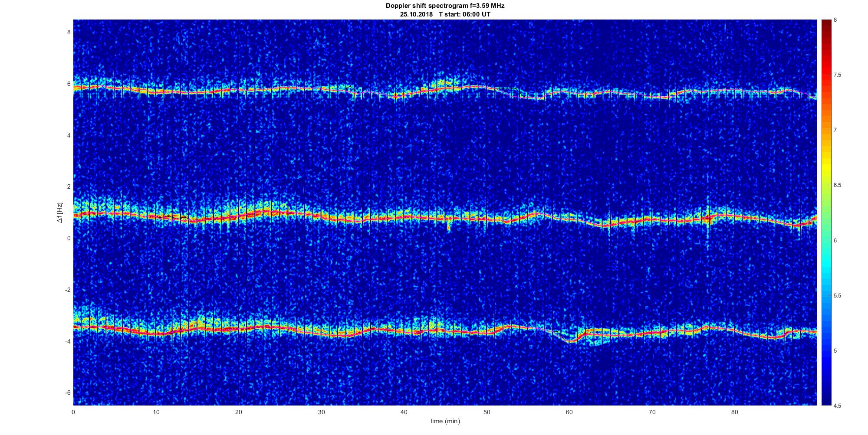
Task: Click the x-axis tick label 40
Action: 404,412
